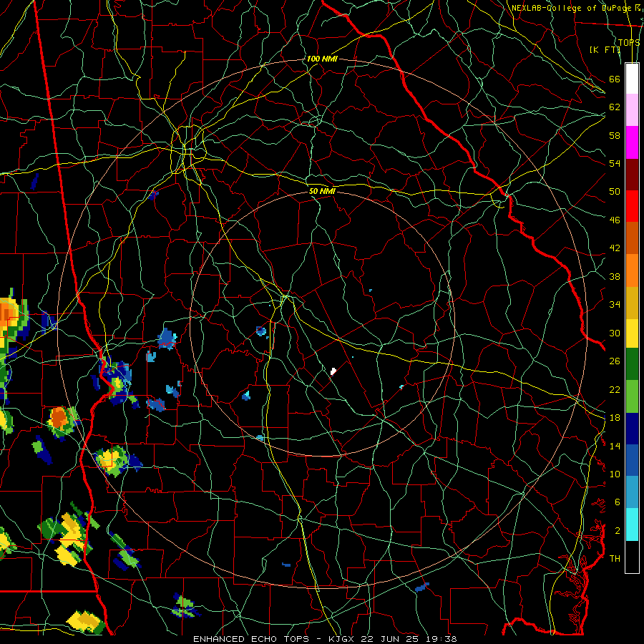Click the 50 NMI range ring label

(x=322, y=191)
